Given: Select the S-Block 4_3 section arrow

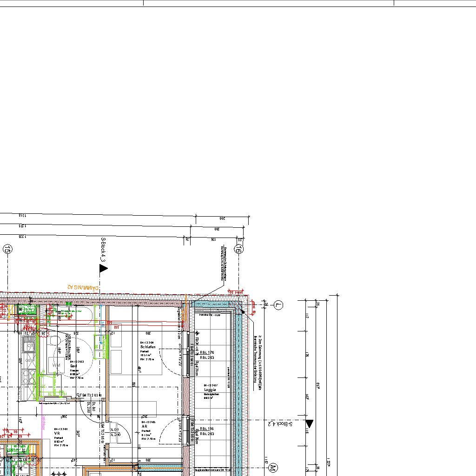Looking at the screenshot, I should coord(104,268).
